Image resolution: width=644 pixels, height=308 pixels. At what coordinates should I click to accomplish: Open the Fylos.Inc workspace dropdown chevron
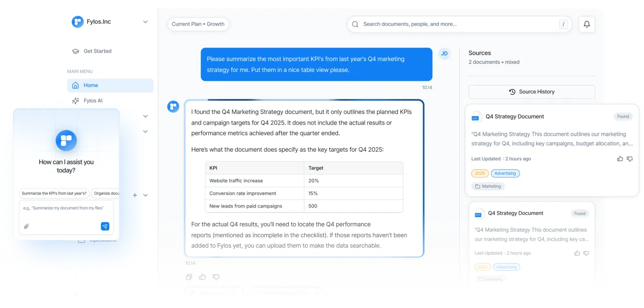(x=145, y=22)
